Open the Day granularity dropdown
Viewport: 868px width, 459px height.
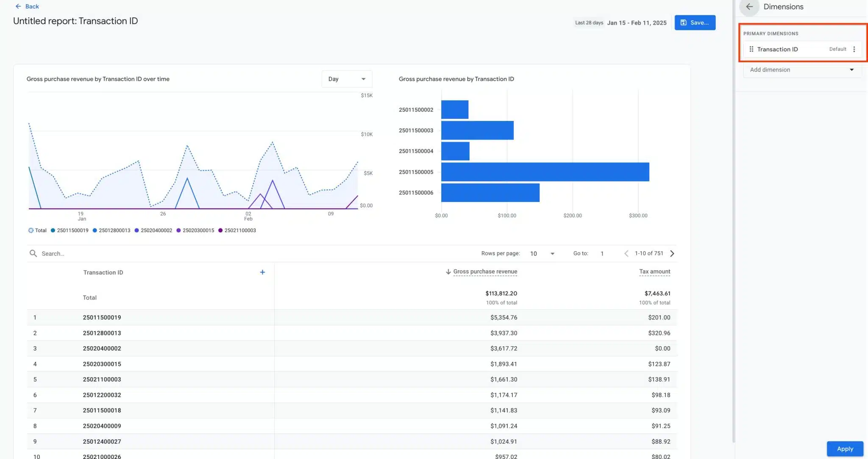click(347, 79)
